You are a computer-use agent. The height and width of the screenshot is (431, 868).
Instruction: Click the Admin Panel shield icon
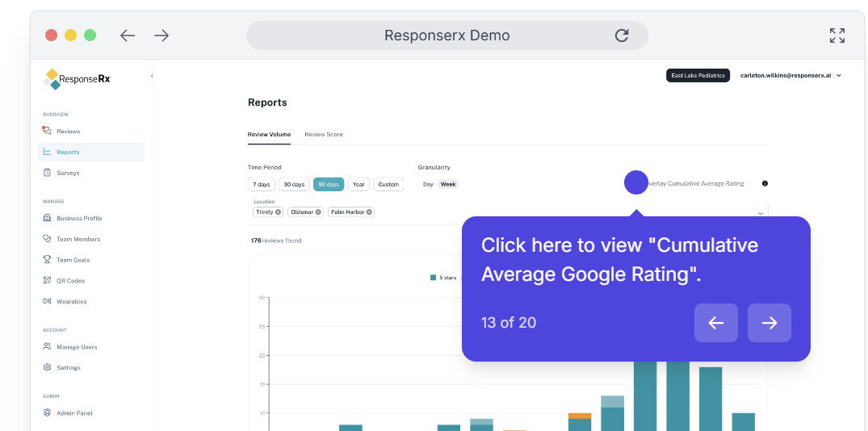tap(47, 412)
